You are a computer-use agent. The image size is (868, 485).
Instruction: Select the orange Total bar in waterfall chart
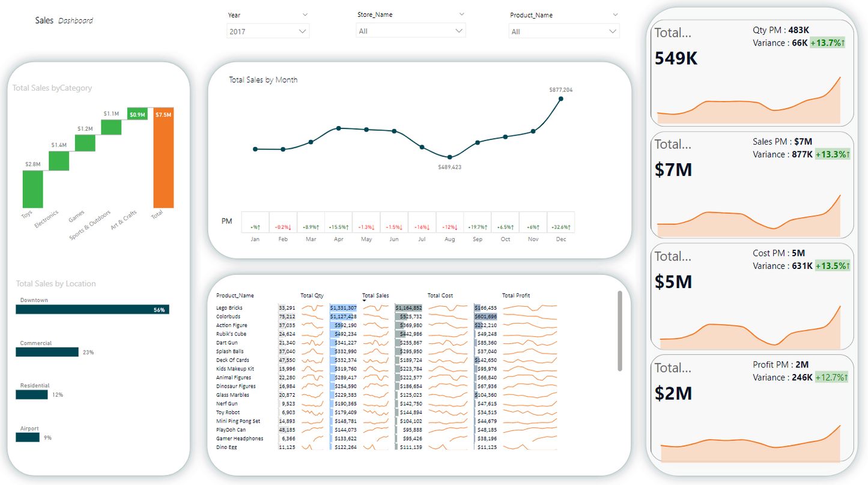[163, 158]
